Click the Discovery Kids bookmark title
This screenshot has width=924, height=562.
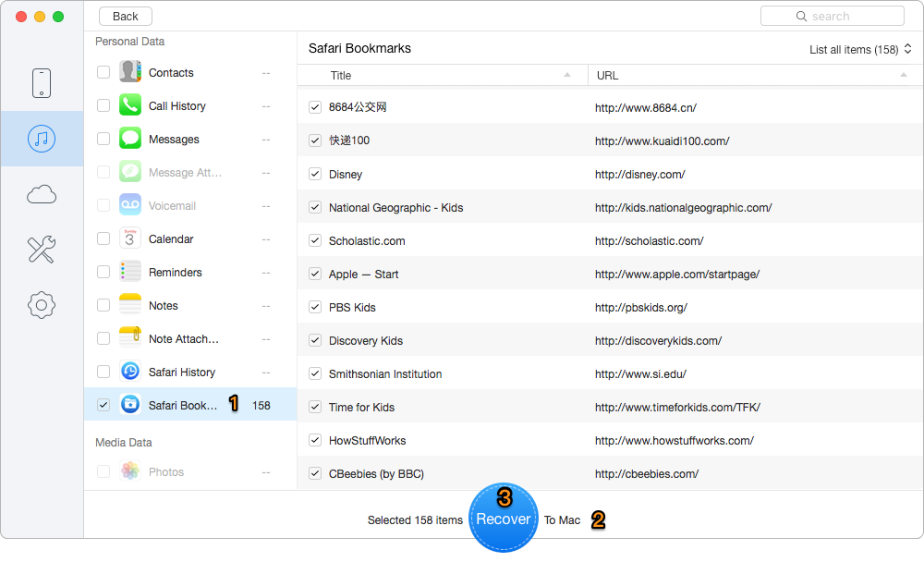tap(366, 341)
